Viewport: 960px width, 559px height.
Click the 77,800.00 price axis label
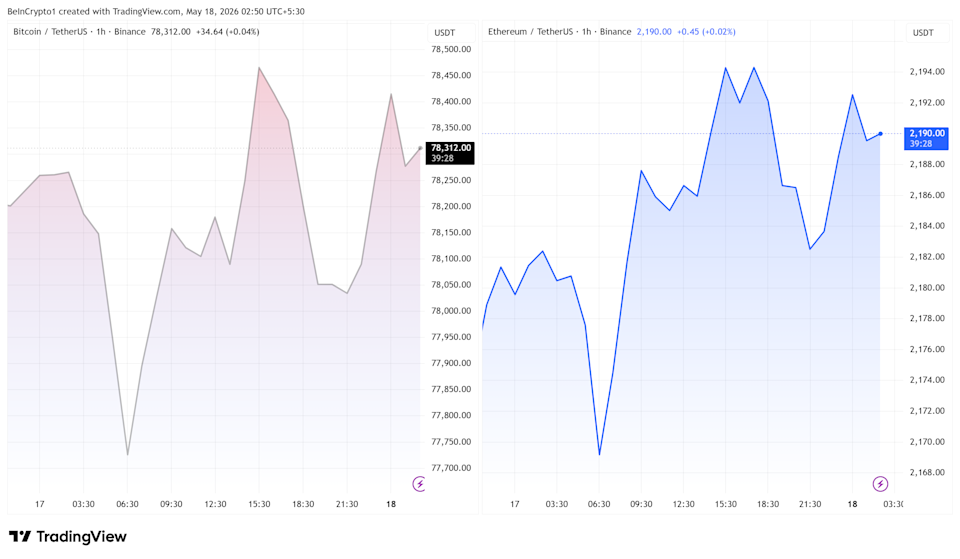(x=451, y=415)
